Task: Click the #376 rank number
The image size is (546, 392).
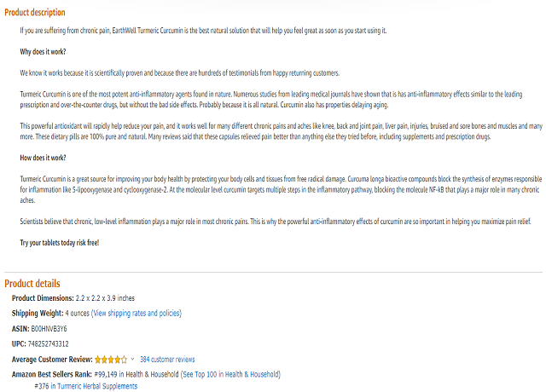Action: [43, 386]
